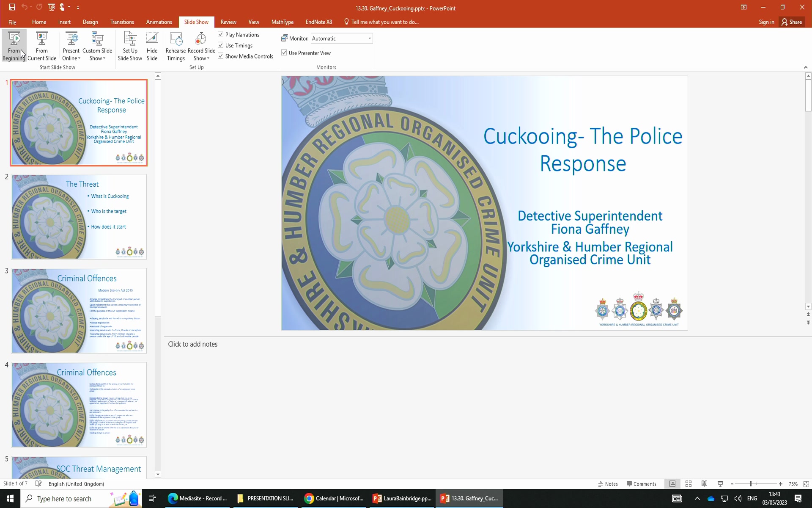The height and width of the screenshot is (508, 812).
Task: Uncheck Use Presenter View
Action: click(284, 52)
